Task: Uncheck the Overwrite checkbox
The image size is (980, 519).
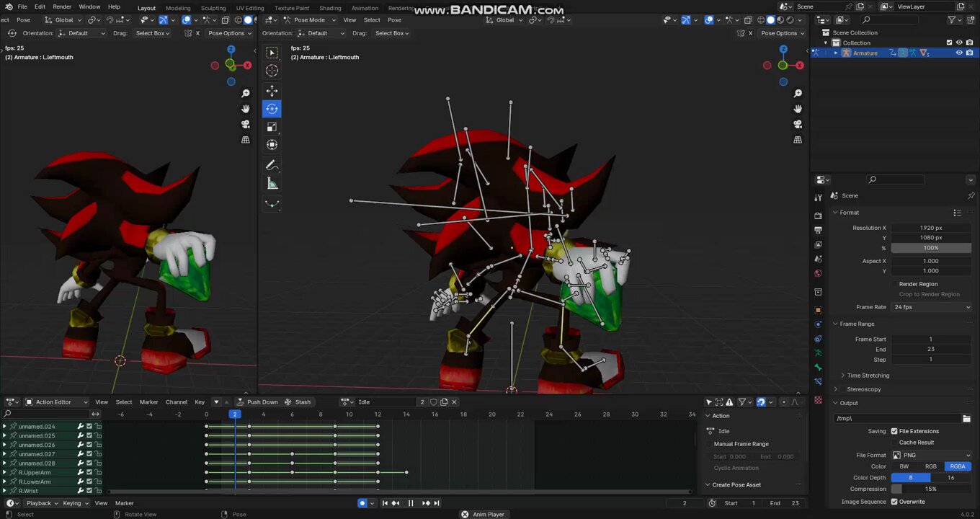Action: pos(894,502)
